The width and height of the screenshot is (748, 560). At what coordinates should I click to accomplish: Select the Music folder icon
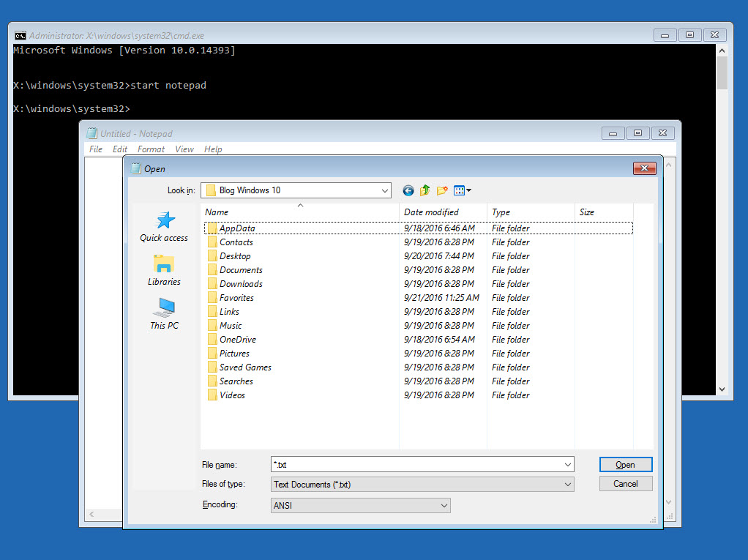[x=212, y=326]
